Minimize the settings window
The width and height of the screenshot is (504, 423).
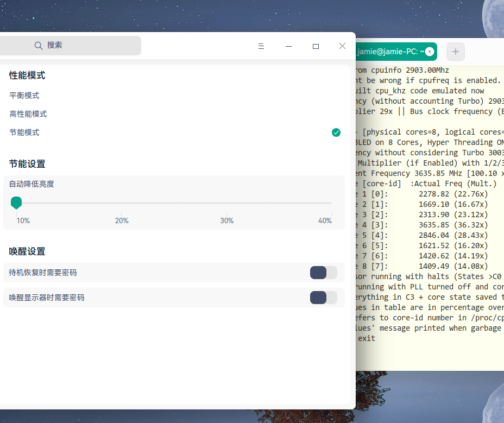(288, 46)
